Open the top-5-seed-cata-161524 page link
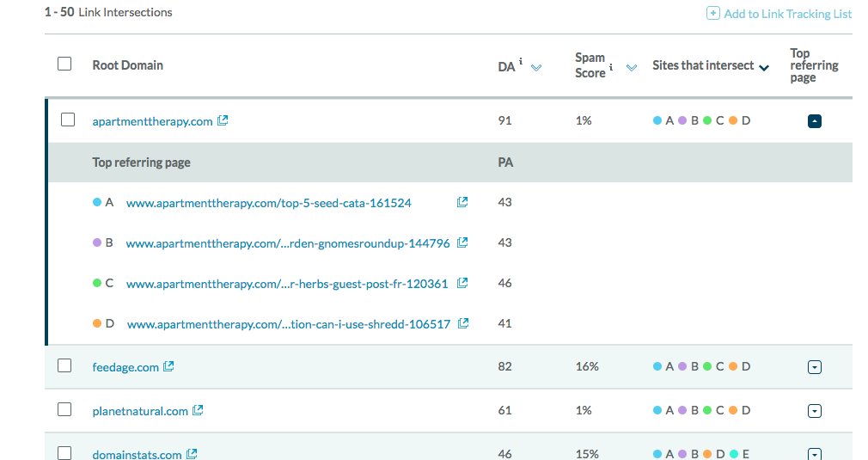This screenshot has width=868, height=460. click(268, 203)
